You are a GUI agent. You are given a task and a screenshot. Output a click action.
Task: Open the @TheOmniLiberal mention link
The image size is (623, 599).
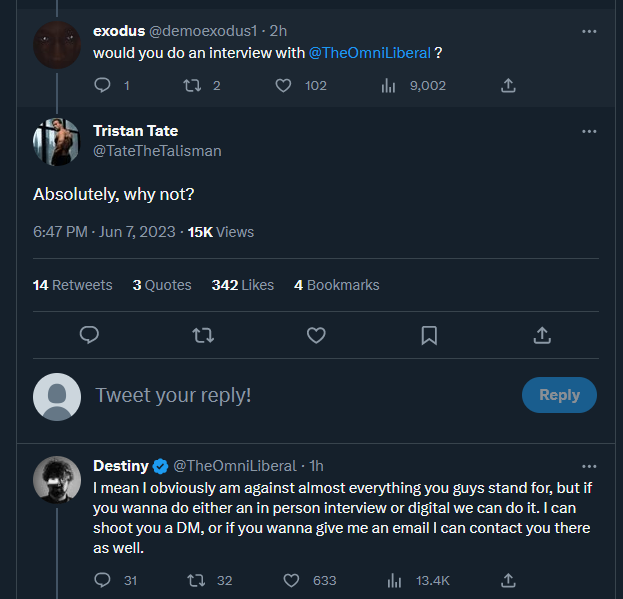[370, 53]
